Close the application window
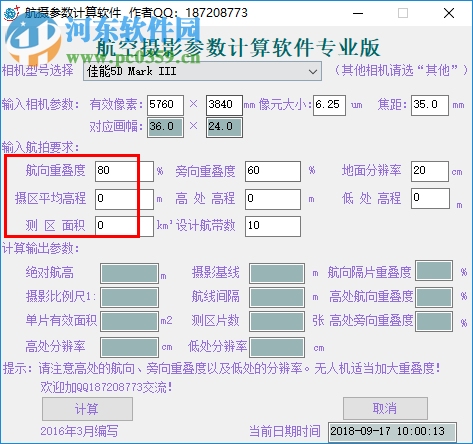 (449, 13)
